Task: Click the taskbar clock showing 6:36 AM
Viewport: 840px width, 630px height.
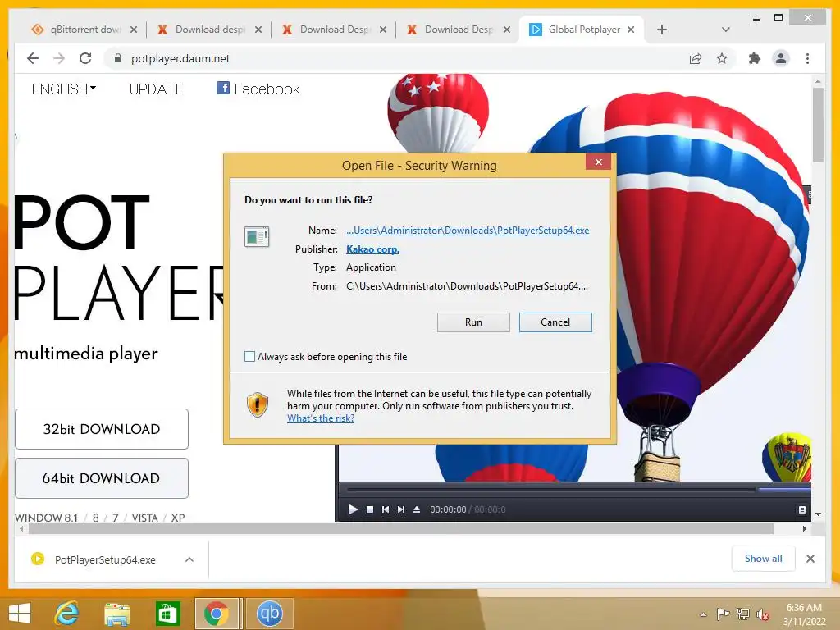Action: pyautogui.click(x=804, y=614)
